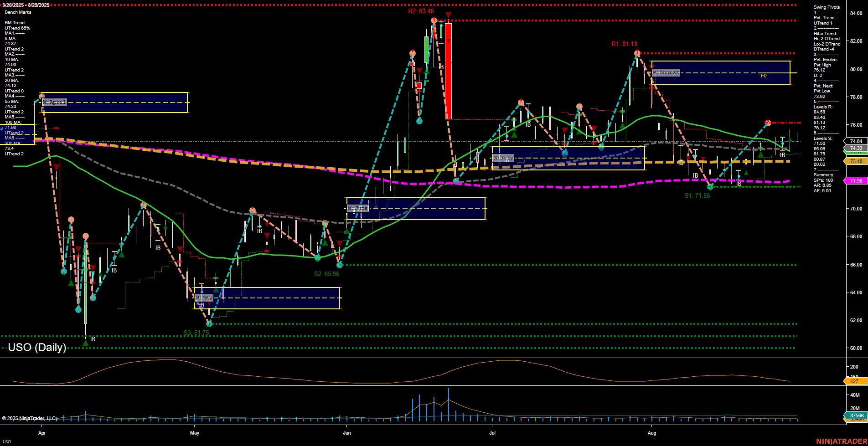The width and height of the screenshot is (868, 446).
Task: Select the orange pivot circle at the R1 81.13 peak
Action: 637,52
